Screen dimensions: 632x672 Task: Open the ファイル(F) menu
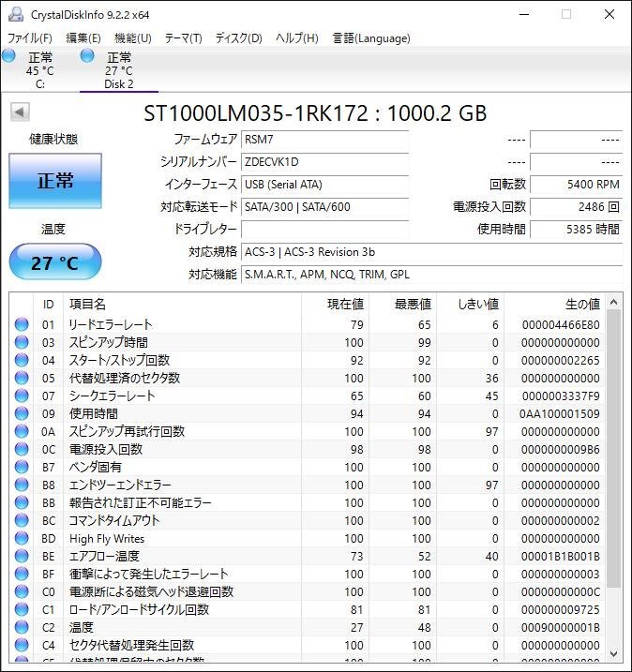point(30,38)
